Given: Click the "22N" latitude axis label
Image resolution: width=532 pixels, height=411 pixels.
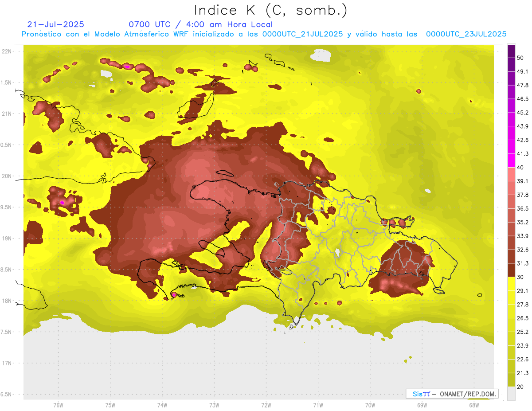Looking at the screenshot, I should tap(7, 51).
